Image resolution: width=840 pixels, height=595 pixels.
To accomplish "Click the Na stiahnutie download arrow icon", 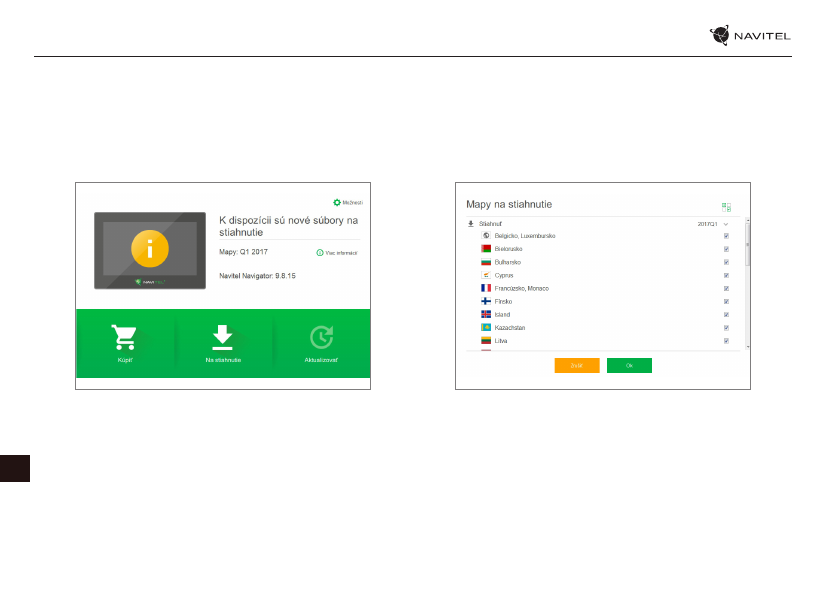I will click(x=223, y=338).
